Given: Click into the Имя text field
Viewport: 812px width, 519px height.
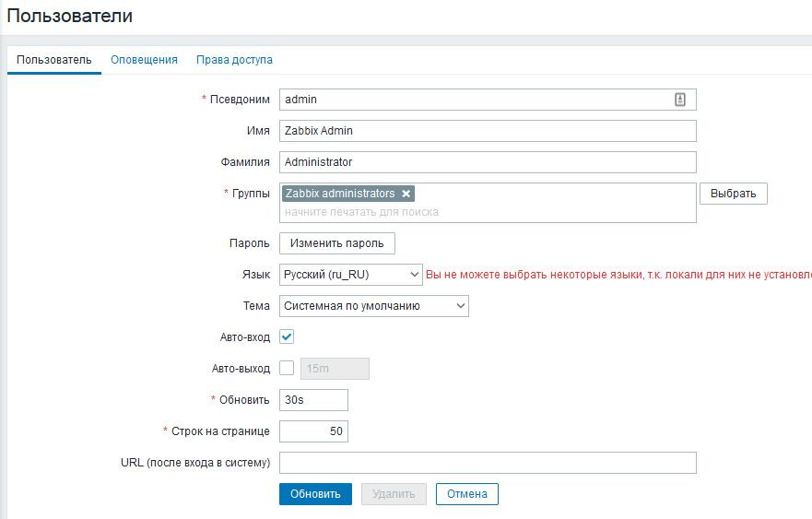Looking at the screenshot, I should point(488,131).
